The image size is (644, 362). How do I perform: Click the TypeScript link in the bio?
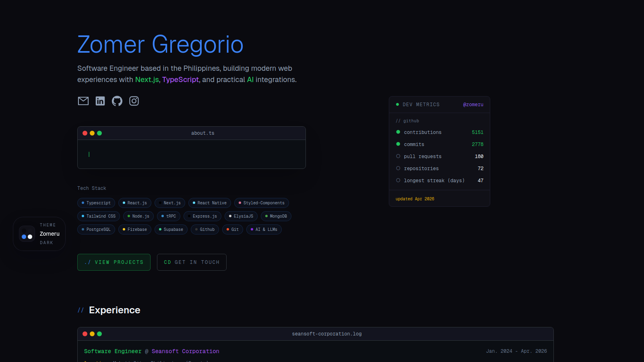(x=180, y=80)
